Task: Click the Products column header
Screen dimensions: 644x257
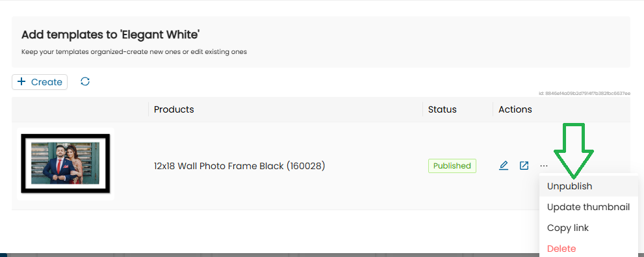Action: [174, 109]
